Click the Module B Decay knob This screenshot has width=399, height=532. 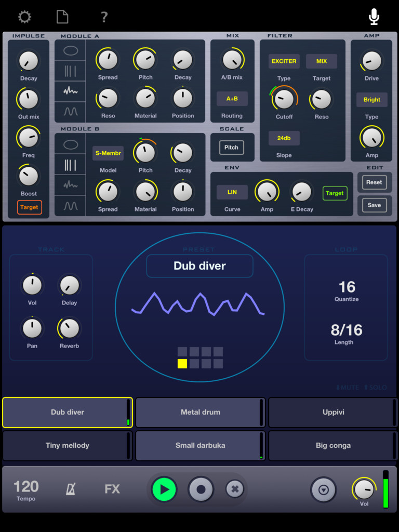[x=182, y=153]
